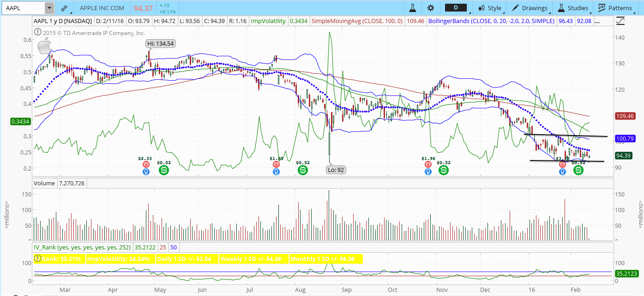Screen dimensions: 644x296
Task: Click the curve icon above the price axis
Action: click(x=620, y=21)
